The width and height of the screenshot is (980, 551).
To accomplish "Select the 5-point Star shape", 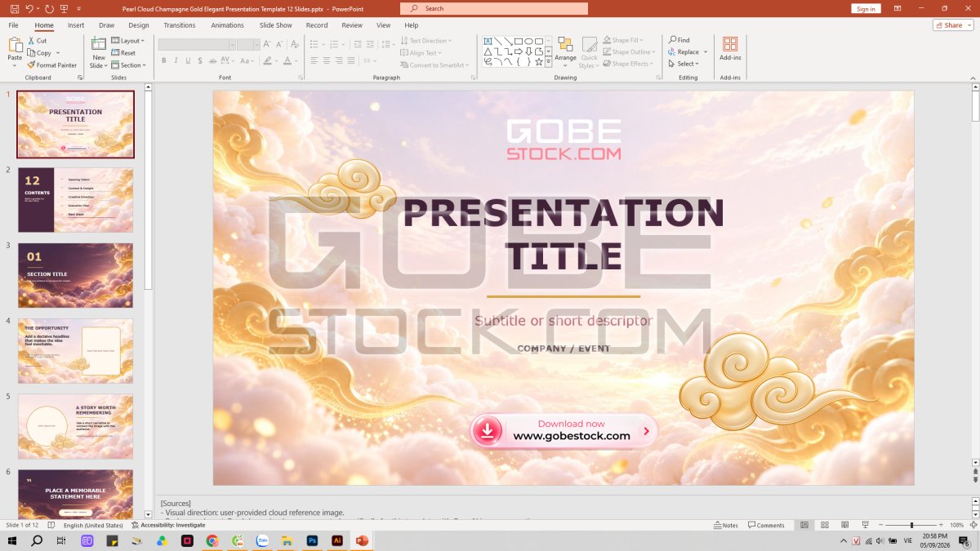I will point(539,62).
